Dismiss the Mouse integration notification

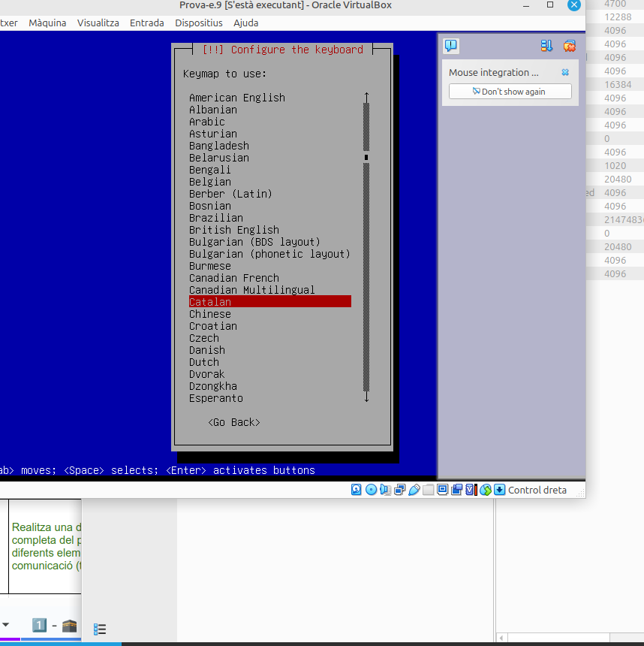[x=565, y=73]
